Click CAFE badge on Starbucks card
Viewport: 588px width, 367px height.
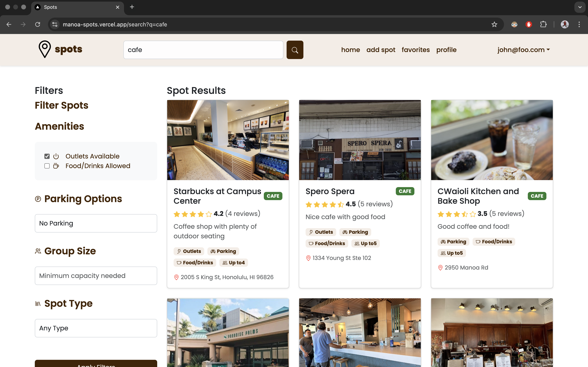273,196
